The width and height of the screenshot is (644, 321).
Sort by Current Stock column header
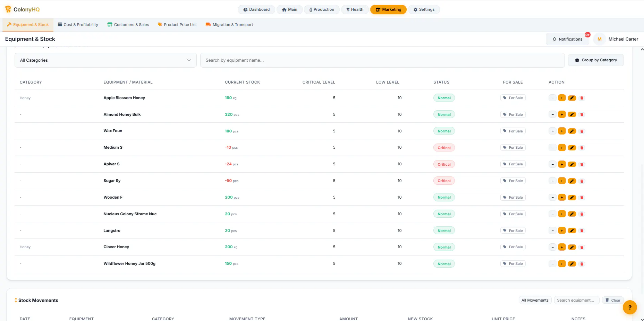point(243,83)
